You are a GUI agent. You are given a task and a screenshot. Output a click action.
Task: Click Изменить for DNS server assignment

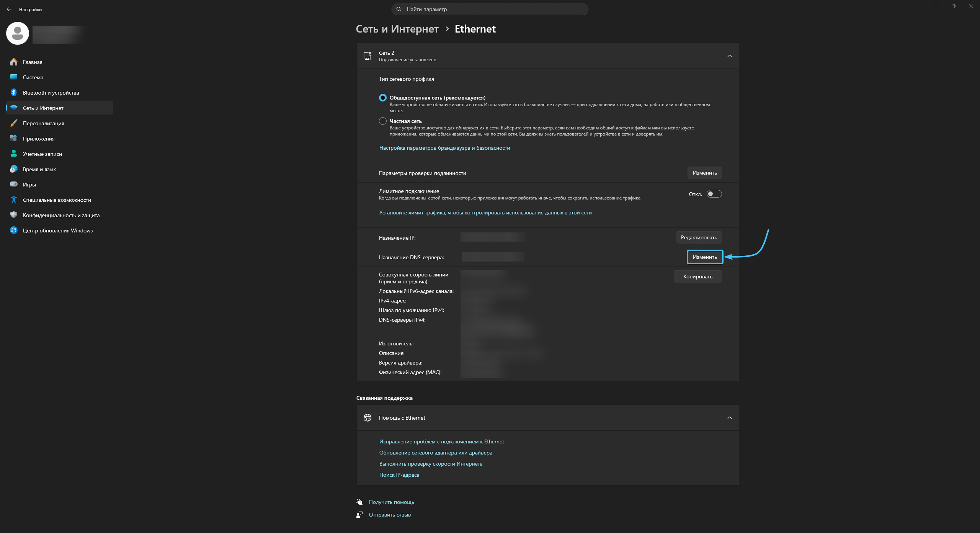click(704, 257)
